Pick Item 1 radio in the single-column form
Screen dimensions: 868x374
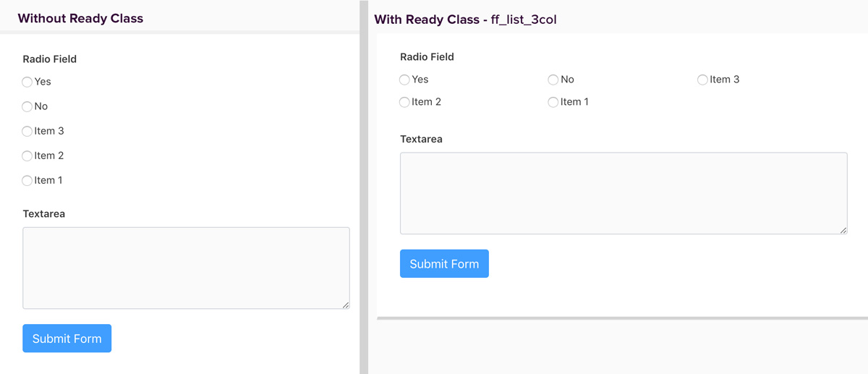pos(27,181)
